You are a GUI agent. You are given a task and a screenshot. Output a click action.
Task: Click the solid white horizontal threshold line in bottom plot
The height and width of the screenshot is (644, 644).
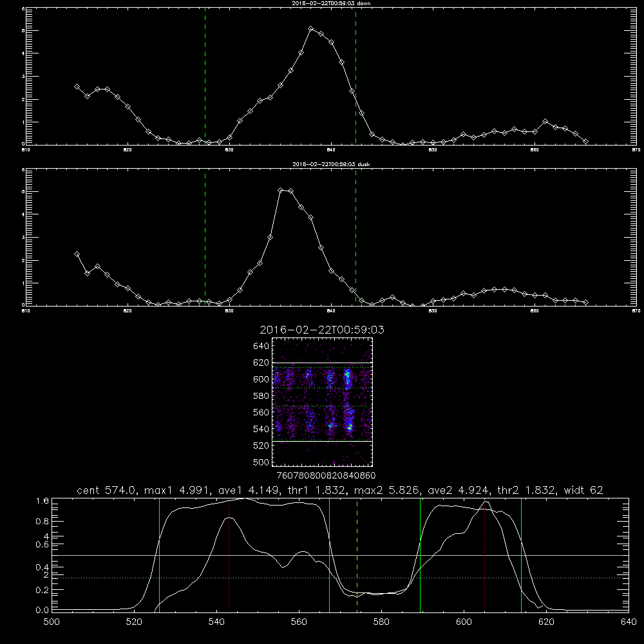(340, 555)
